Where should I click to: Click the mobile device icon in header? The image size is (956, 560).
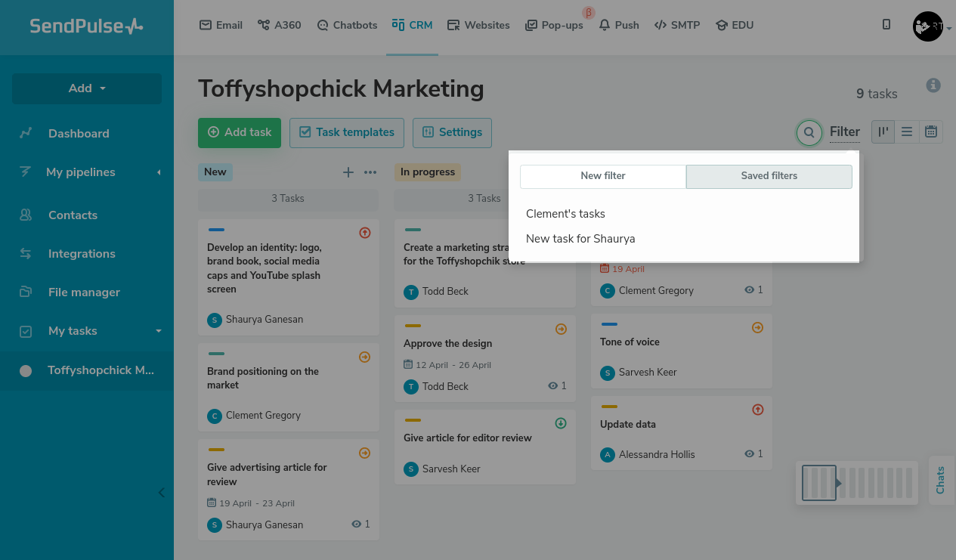[886, 25]
